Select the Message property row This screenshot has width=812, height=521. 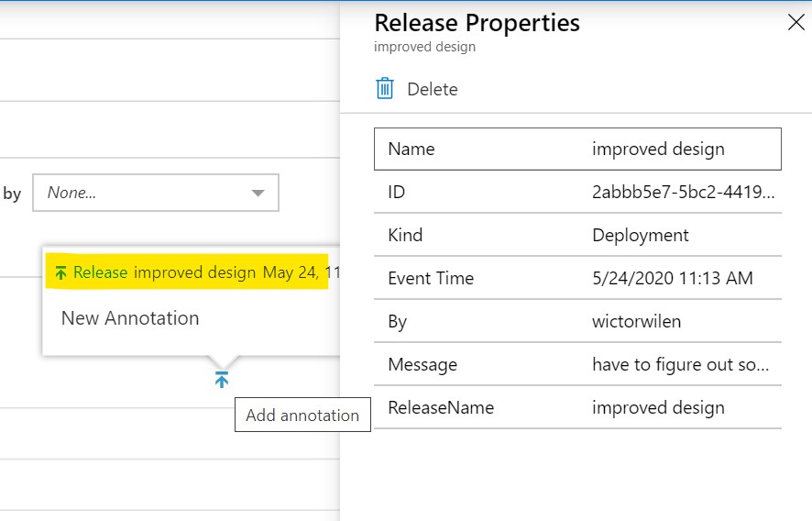pos(577,364)
